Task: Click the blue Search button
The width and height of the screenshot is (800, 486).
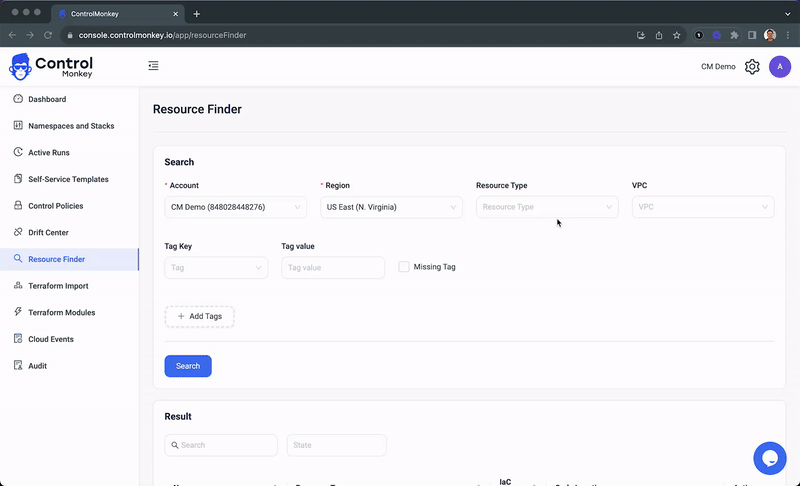Action: tap(188, 366)
